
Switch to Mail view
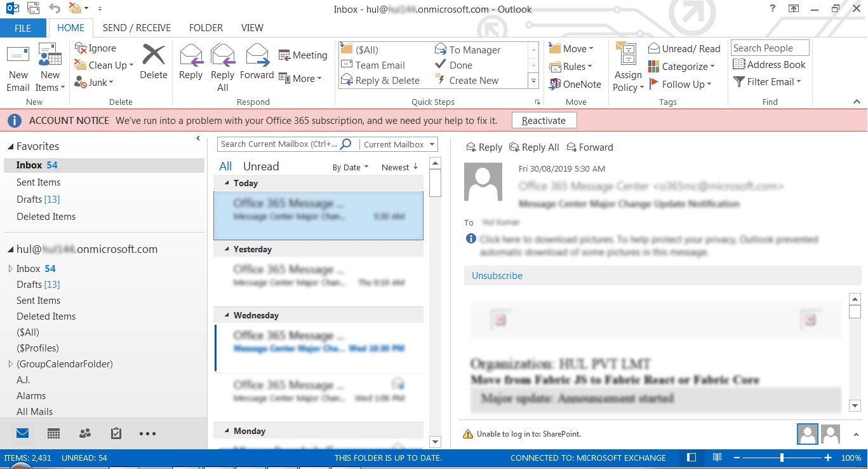pyautogui.click(x=23, y=433)
